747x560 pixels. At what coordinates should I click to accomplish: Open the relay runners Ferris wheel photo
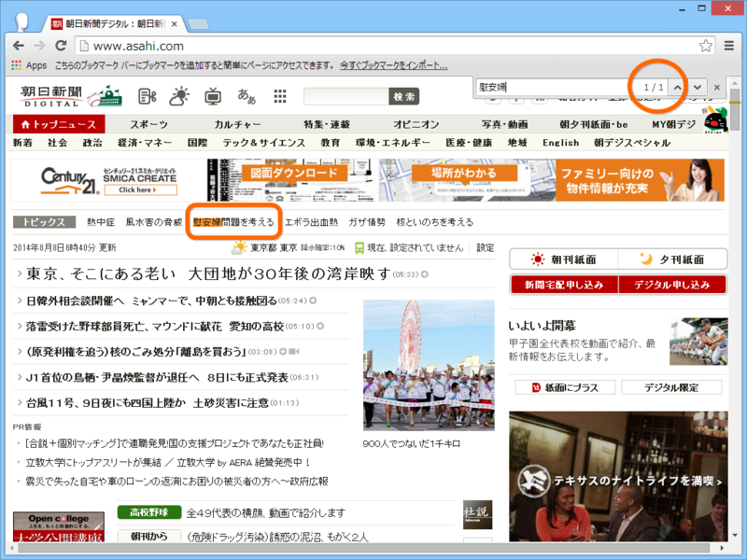tap(429, 365)
